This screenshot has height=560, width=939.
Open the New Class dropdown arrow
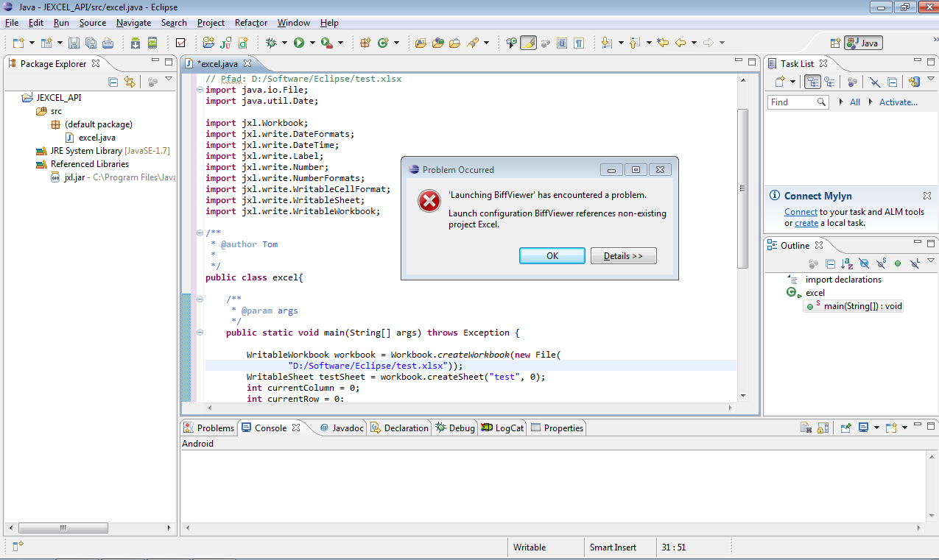[x=395, y=43]
